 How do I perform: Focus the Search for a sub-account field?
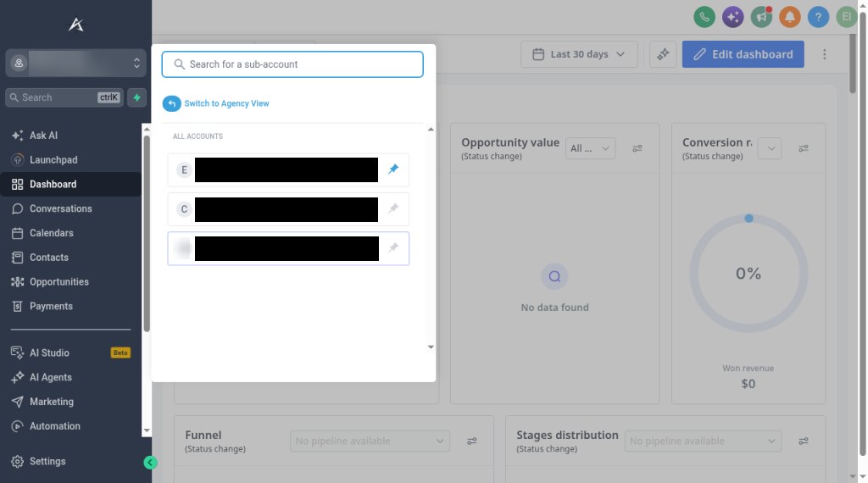point(292,64)
